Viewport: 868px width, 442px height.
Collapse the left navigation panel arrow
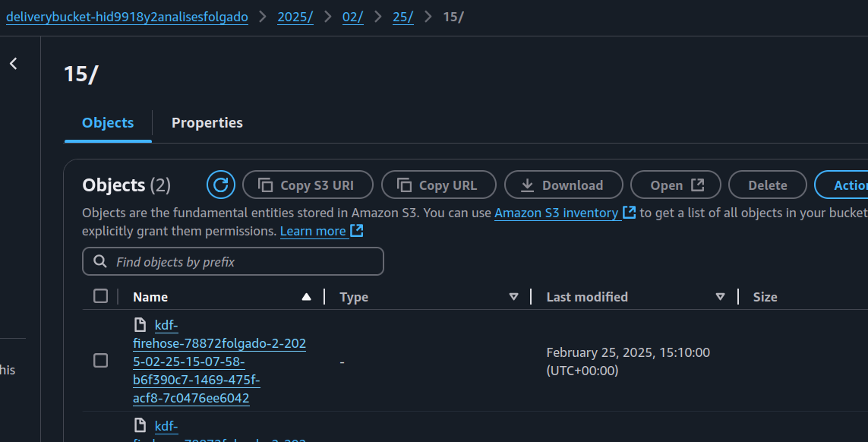coord(14,64)
